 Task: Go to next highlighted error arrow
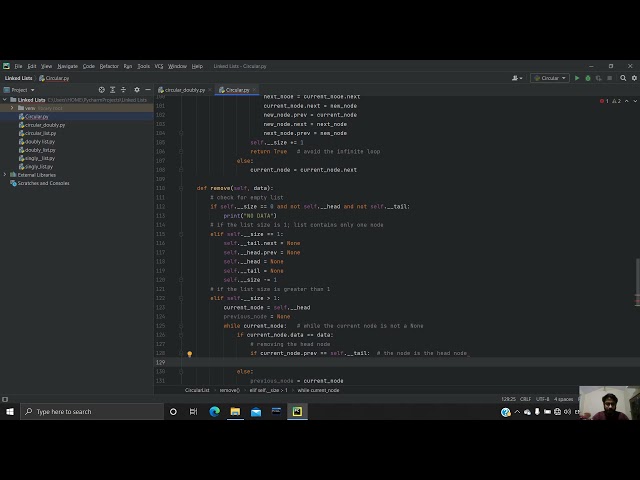pos(635,101)
